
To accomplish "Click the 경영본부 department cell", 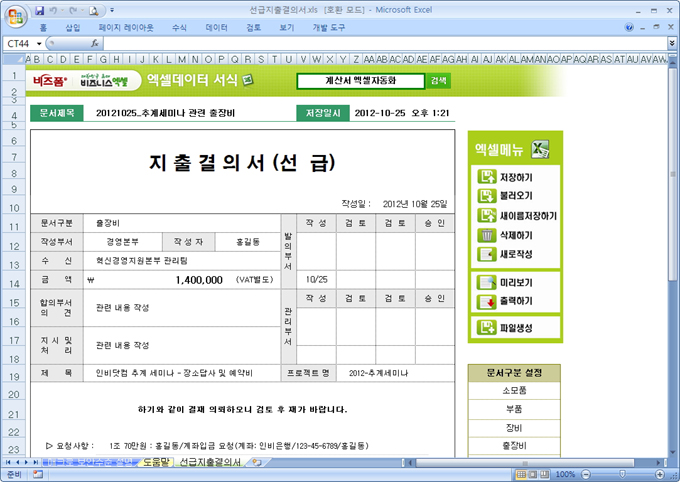I will [123, 242].
